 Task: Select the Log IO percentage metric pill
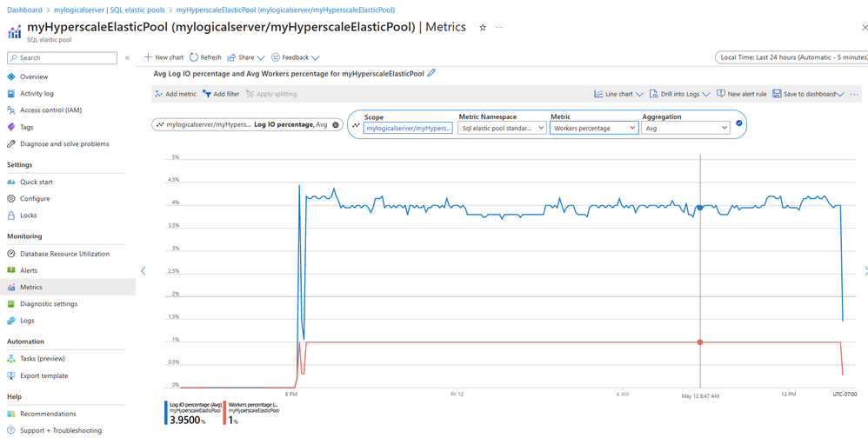[x=247, y=125]
